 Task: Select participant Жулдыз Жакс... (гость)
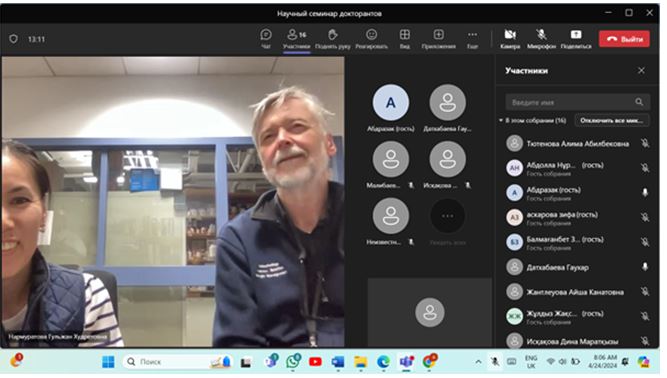point(577,316)
